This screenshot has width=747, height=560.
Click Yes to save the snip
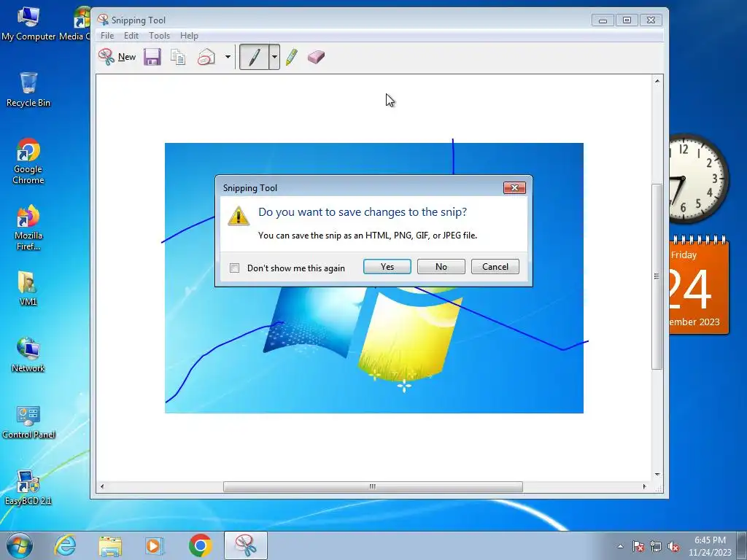point(387,267)
